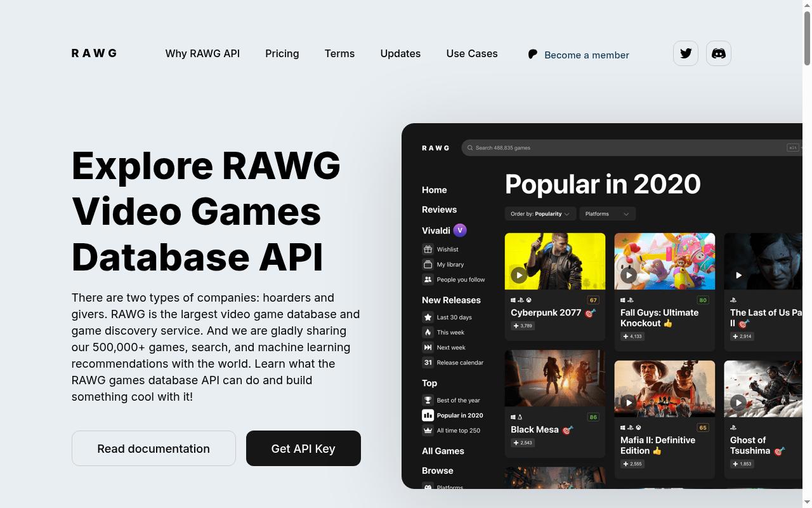Click the Patreon icon beside Become a member
Image resolution: width=812 pixels, height=508 pixels.
(x=533, y=55)
